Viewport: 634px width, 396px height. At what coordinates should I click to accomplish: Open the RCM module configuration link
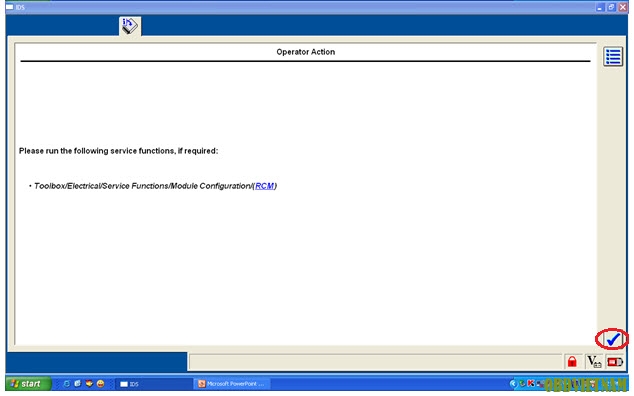click(264, 186)
